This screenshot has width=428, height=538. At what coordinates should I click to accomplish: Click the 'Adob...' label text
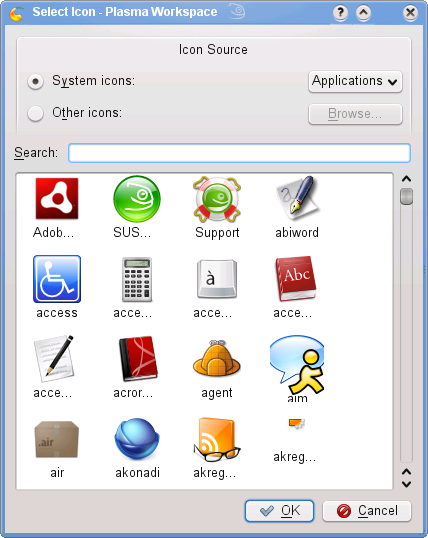click(x=53, y=233)
